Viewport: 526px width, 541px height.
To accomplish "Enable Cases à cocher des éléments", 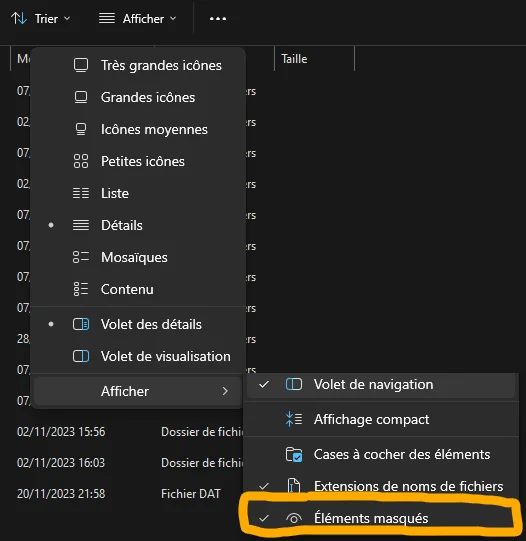I will pyautogui.click(x=380, y=454).
